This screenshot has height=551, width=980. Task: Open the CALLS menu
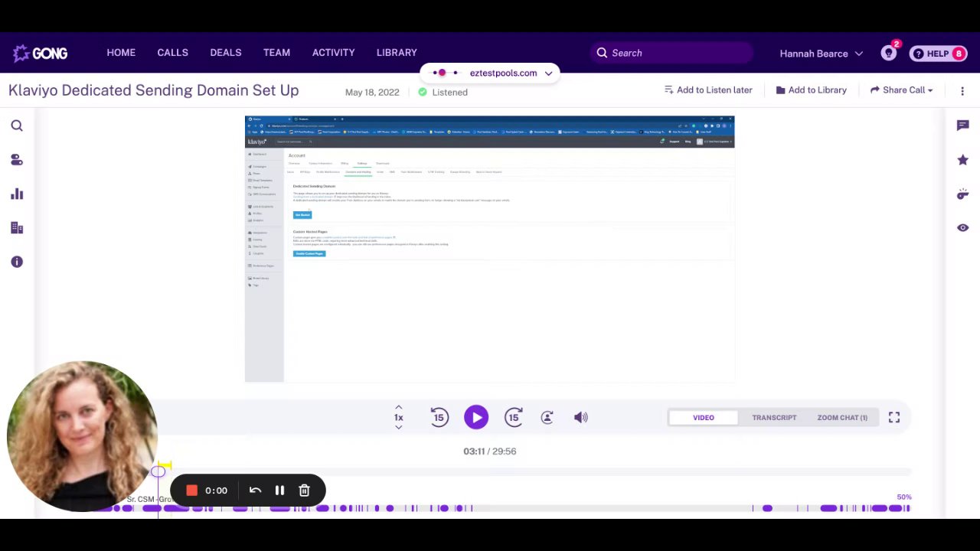pos(172,53)
